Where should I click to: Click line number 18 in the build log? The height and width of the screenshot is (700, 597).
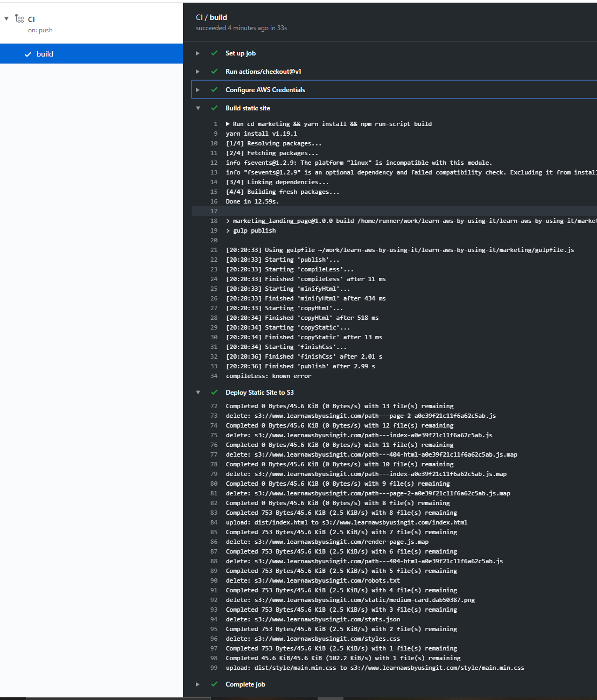click(x=214, y=220)
